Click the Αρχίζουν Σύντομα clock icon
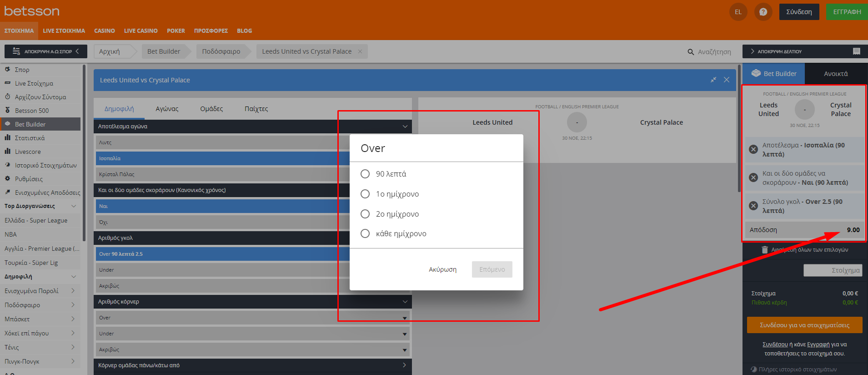This screenshot has height=375, width=868. [7, 96]
